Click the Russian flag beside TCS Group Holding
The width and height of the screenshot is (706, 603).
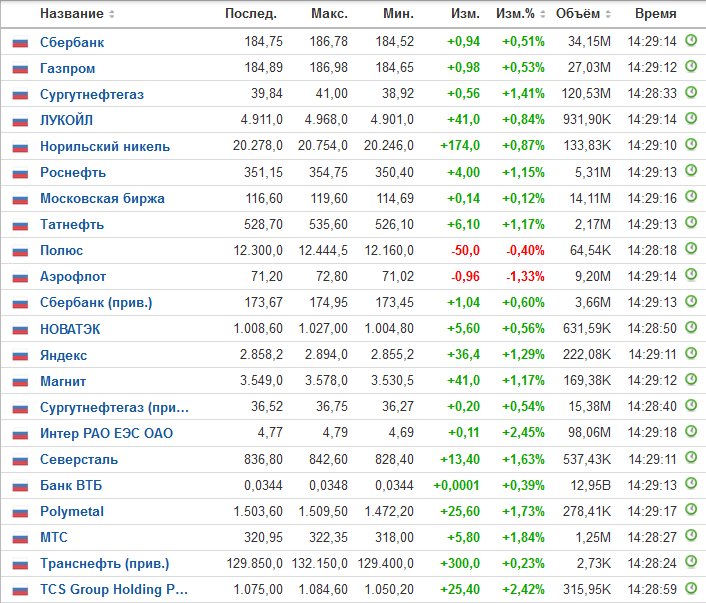(x=20, y=590)
